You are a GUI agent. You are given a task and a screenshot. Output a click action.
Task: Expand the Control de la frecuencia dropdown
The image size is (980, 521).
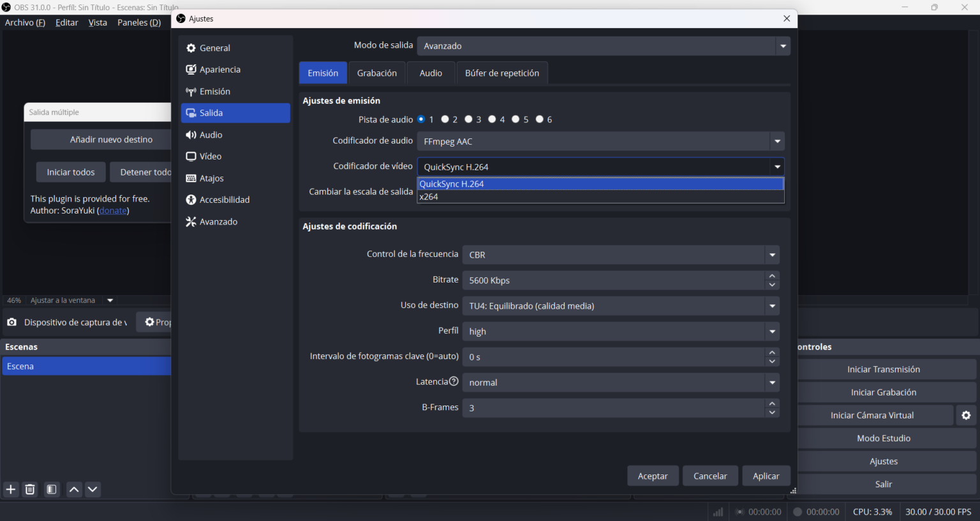[x=772, y=254]
